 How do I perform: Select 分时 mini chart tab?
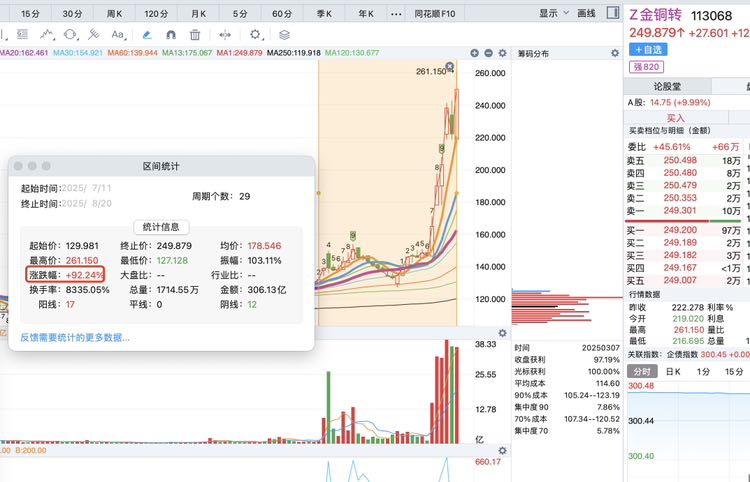click(x=642, y=372)
